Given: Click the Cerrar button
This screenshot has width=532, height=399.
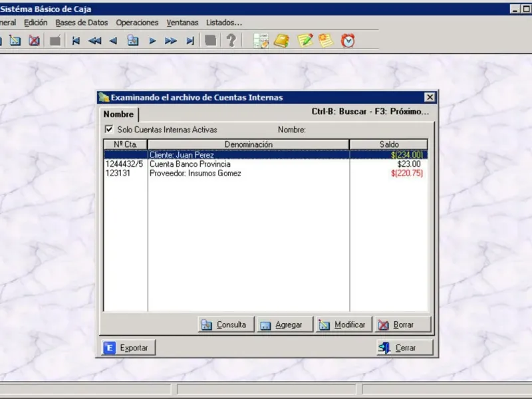Looking at the screenshot, I should pyautogui.click(x=405, y=348).
